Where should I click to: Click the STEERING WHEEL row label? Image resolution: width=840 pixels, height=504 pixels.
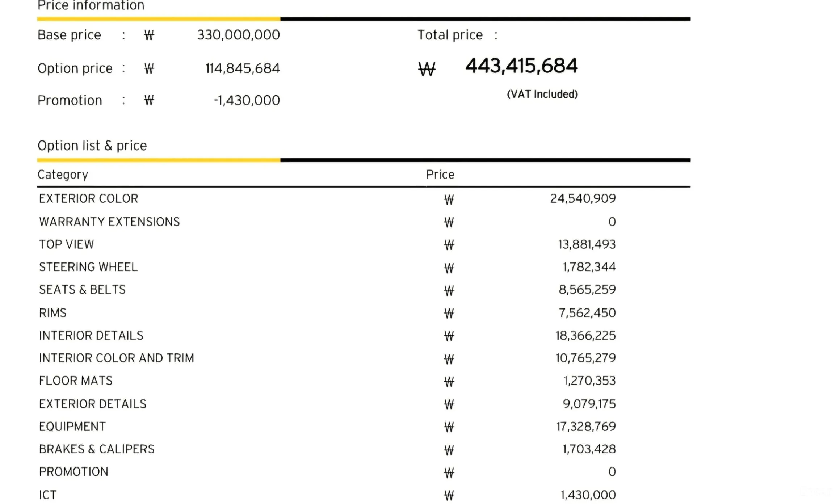(88, 267)
